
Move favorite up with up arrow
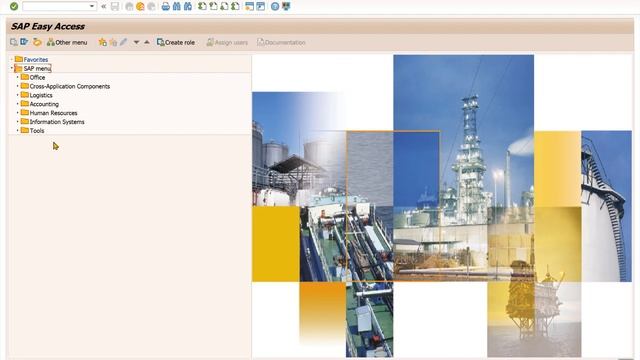[147, 42]
